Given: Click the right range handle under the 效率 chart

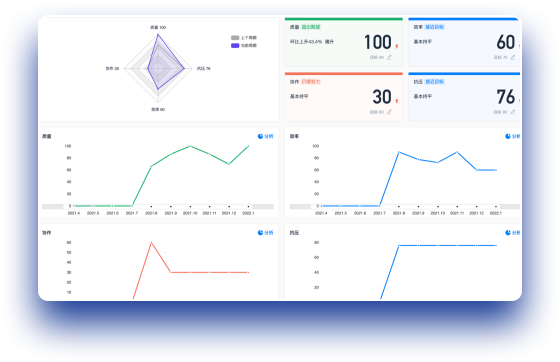Looking at the screenshot, I should point(510,206).
